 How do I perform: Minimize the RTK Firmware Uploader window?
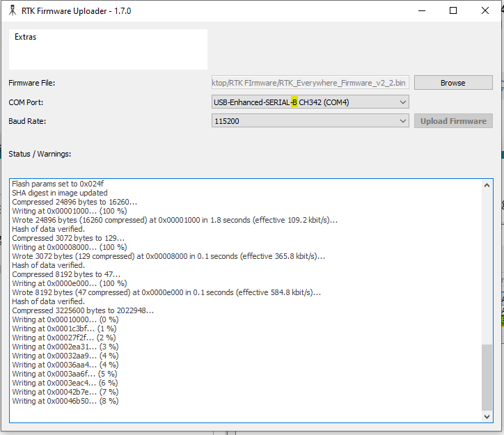coord(422,10)
